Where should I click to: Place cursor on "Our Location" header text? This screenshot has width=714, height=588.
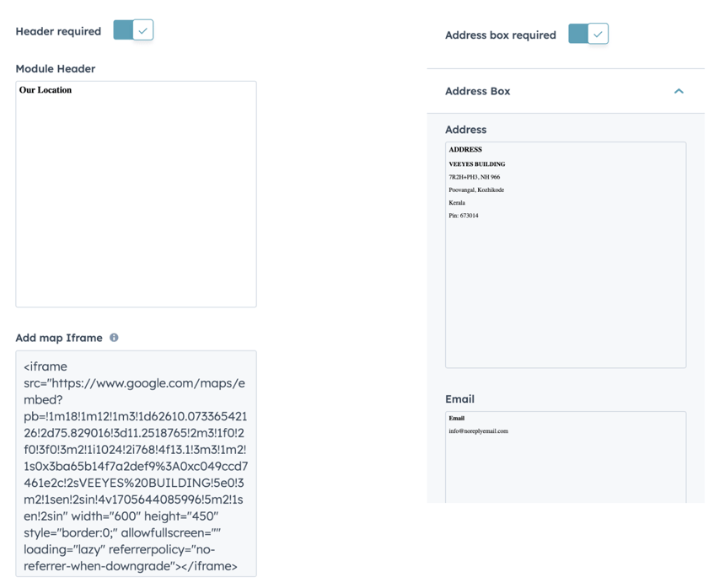46,90
